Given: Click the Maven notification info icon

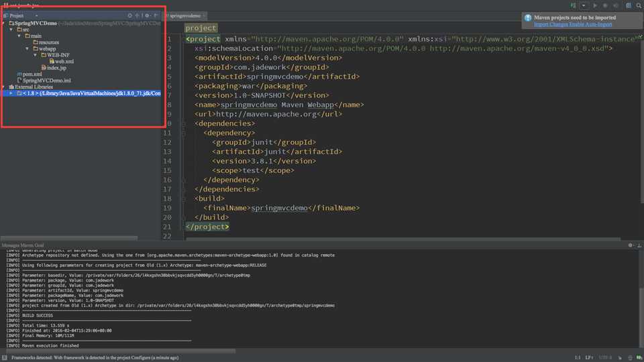Looking at the screenshot, I should (x=528, y=18).
